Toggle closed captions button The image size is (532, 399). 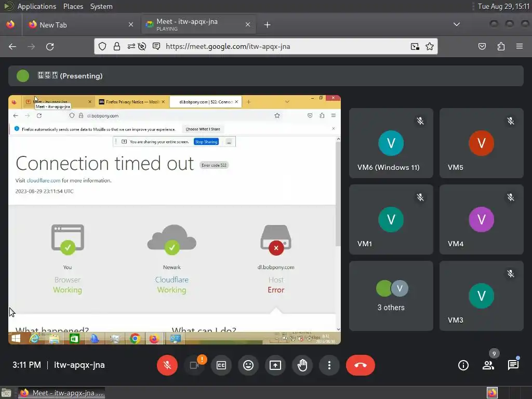pos(221,365)
